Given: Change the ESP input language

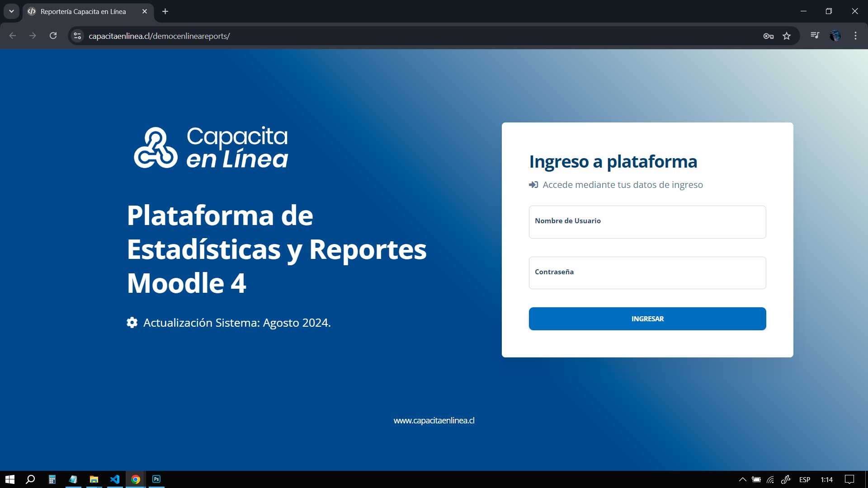Looking at the screenshot, I should click(x=805, y=479).
